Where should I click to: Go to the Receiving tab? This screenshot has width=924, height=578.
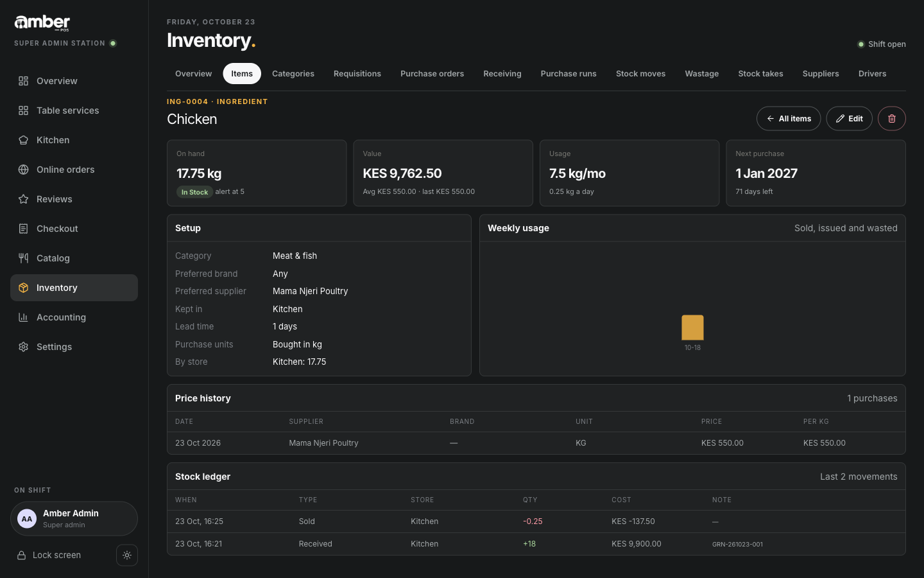tap(502, 74)
